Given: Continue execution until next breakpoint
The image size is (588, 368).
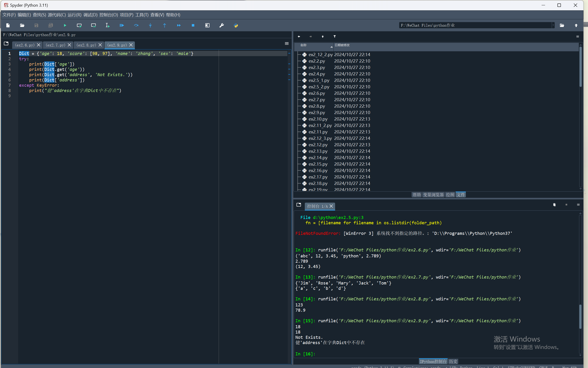Looking at the screenshot, I should (x=179, y=25).
